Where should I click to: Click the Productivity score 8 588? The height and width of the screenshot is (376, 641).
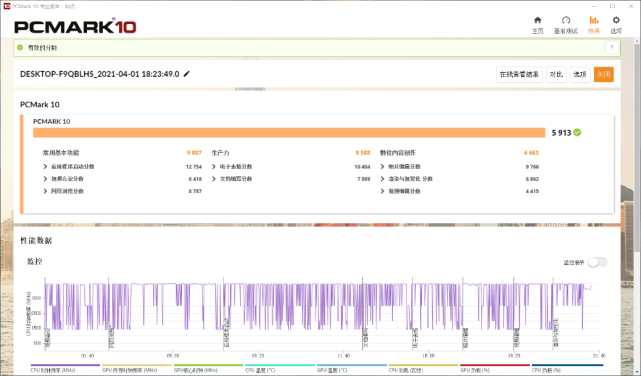363,153
